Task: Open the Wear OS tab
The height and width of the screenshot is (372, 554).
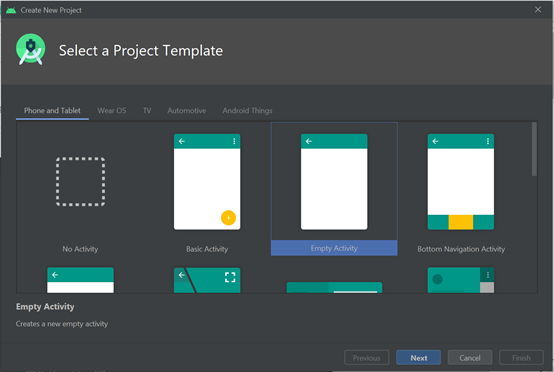Action: click(112, 111)
